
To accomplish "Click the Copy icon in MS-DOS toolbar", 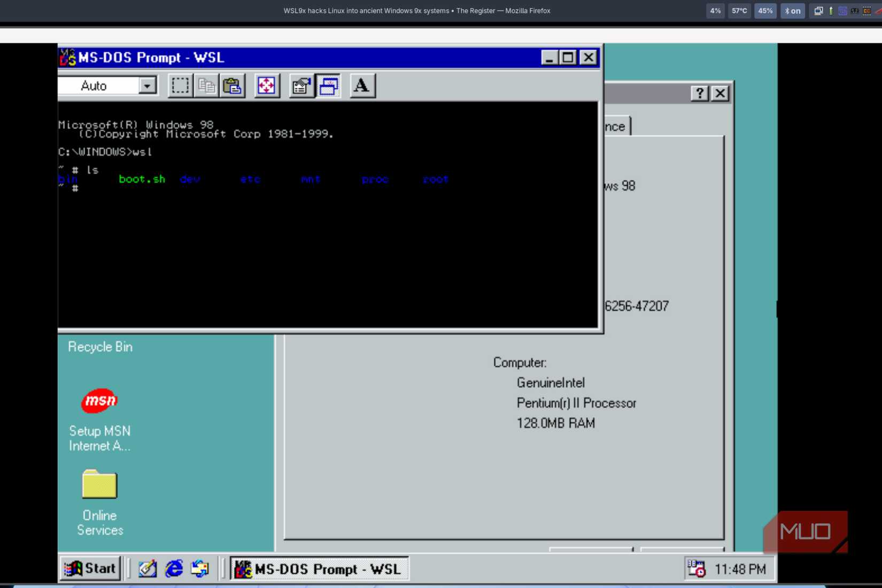I will click(x=206, y=86).
